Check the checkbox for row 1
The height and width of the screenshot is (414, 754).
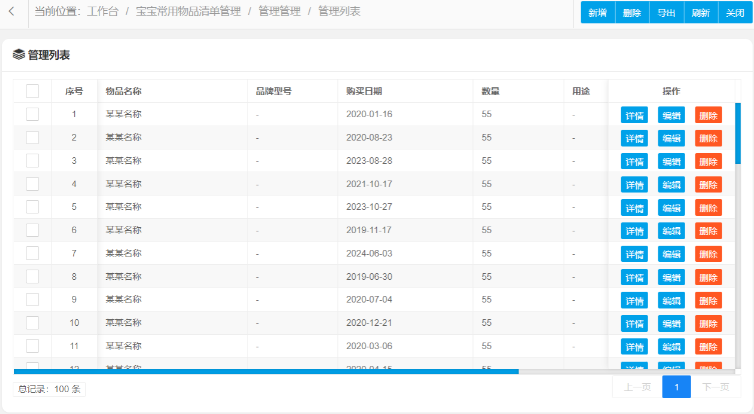[32, 114]
